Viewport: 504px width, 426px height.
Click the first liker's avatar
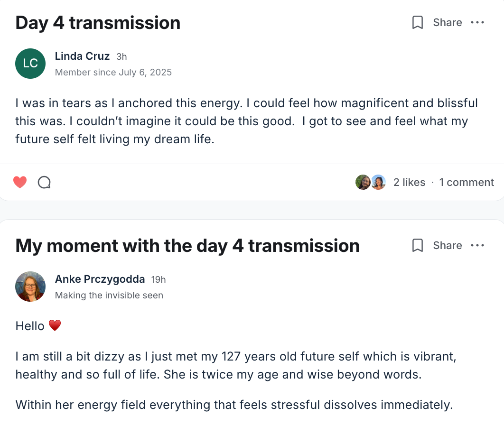pos(363,182)
